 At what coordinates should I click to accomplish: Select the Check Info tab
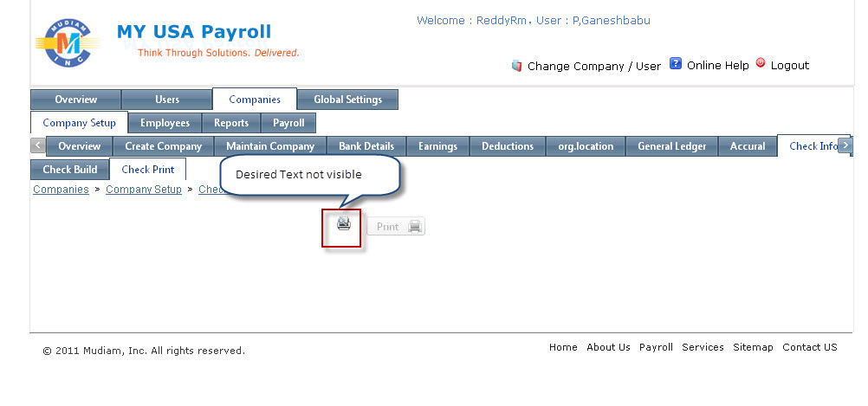click(x=812, y=146)
